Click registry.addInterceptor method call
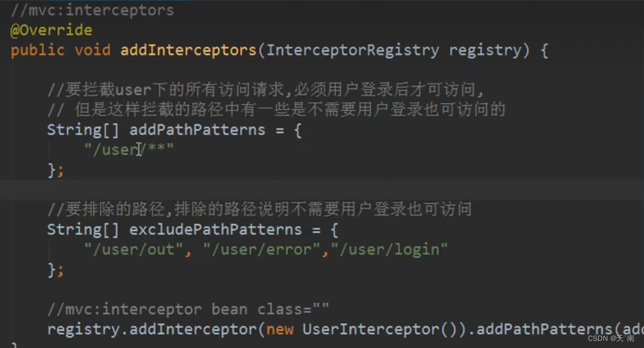The image size is (644, 348). pyautogui.click(x=152, y=329)
